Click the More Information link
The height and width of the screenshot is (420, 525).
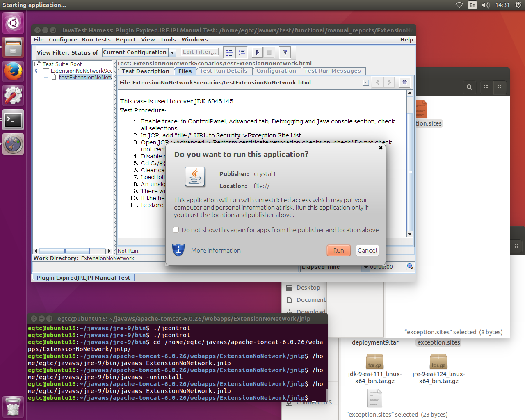216,251
